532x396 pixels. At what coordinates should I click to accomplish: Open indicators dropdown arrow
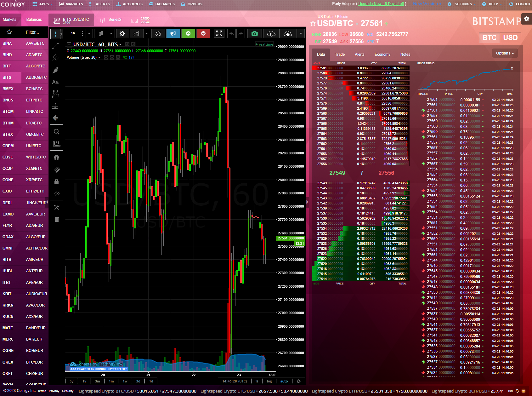(146, 33)
